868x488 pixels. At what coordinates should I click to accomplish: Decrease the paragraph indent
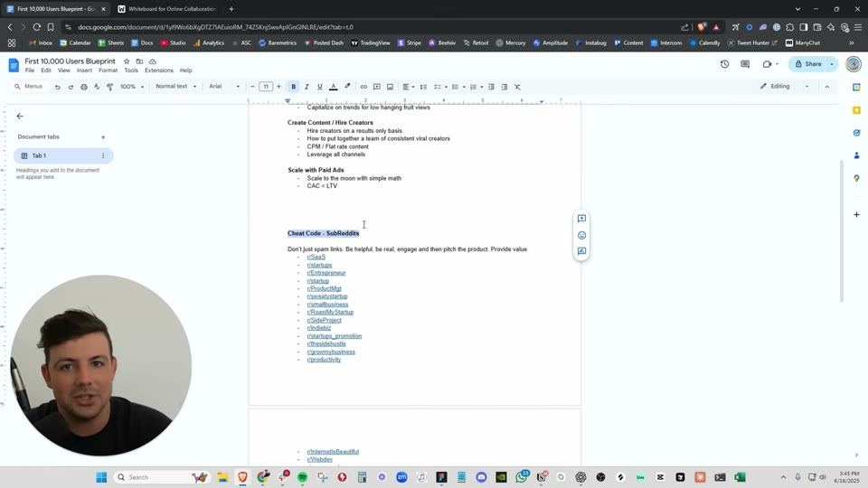point(491,87)
